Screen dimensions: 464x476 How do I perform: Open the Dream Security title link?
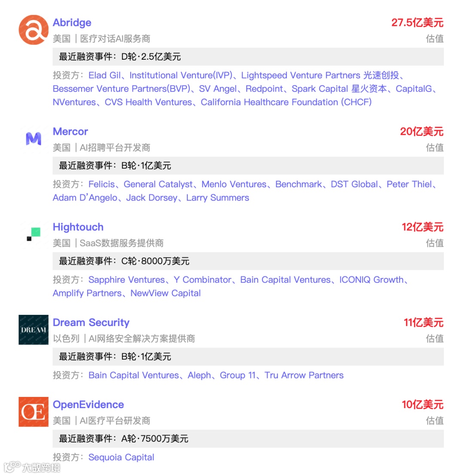click(x=91, y=322)
